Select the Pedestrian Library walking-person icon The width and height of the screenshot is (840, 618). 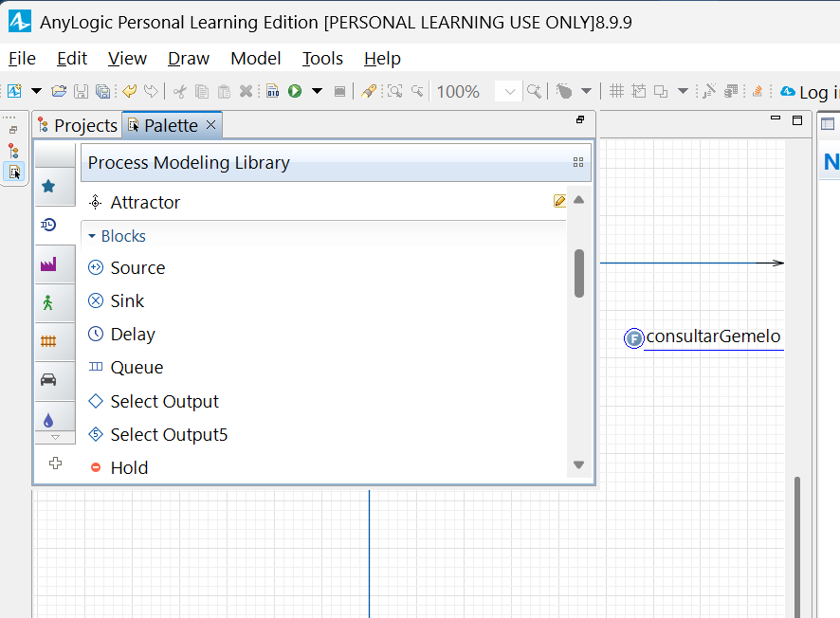[x=48, y=303]
